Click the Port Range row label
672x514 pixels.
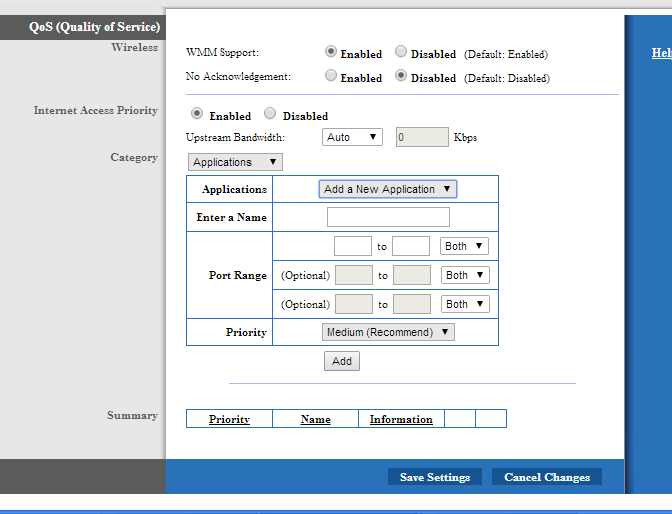coord(238,275)
